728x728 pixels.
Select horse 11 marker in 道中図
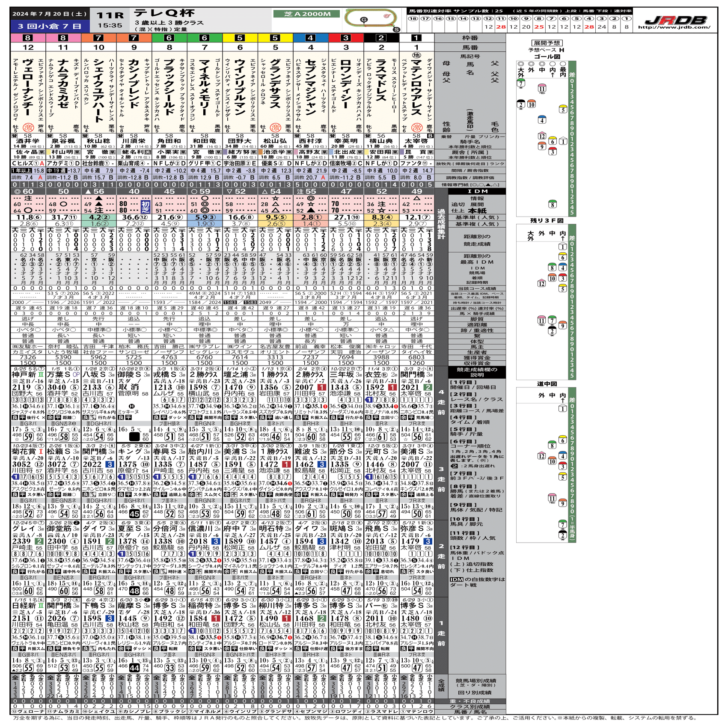pyautogui.click(x=552, y=498)
